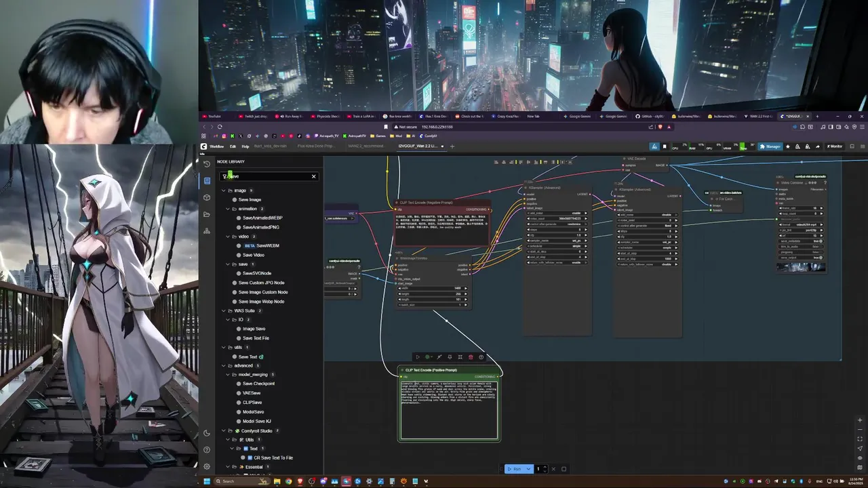This screenshot has width=868, height=488.
Task: Collapse the advanced category
Action: [x=222, y=365]
